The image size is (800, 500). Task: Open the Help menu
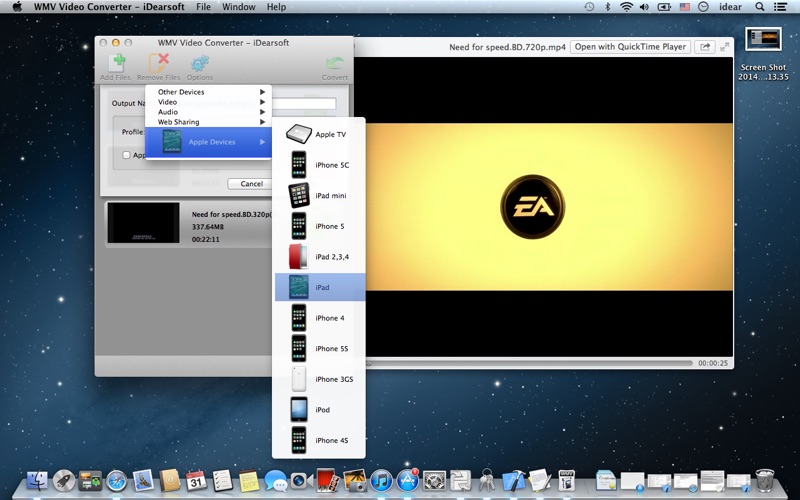276,7
